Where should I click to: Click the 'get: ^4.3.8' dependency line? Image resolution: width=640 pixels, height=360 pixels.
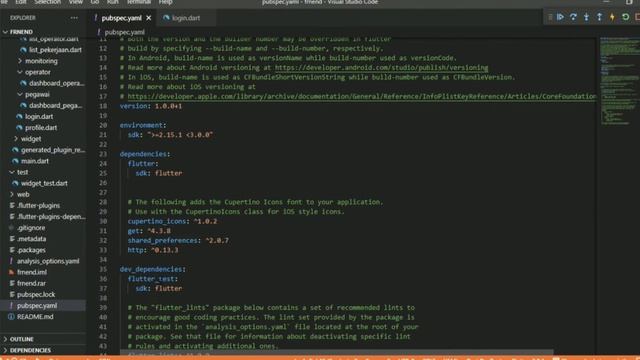[x=149, y=231]
